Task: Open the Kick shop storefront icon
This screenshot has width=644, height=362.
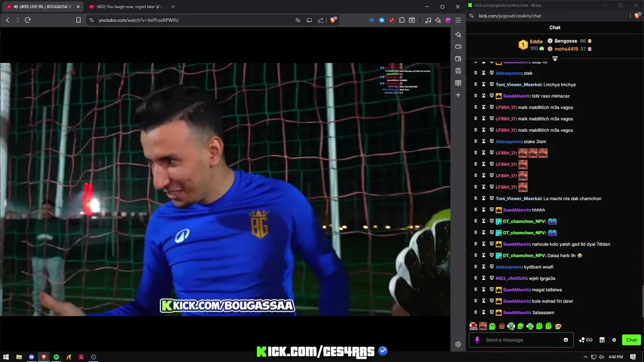Action: 602,340
